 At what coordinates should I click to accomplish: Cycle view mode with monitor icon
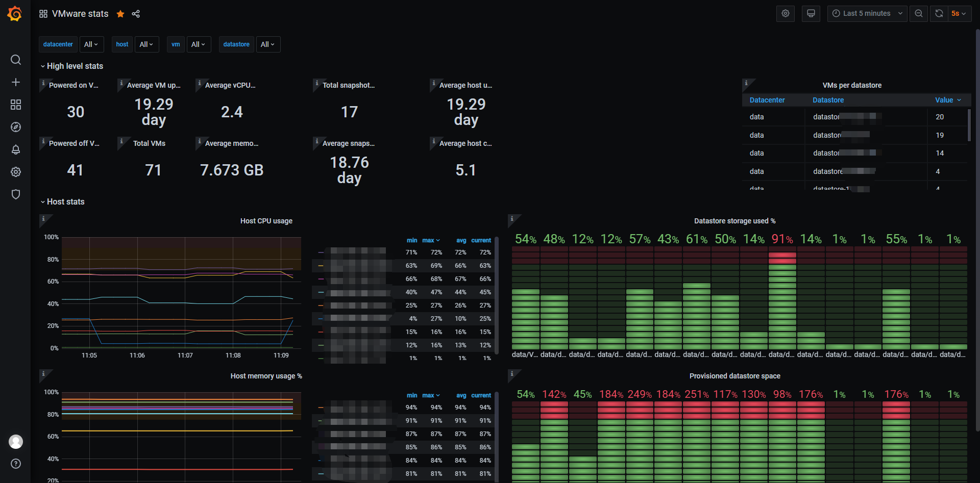coord(811,14)
